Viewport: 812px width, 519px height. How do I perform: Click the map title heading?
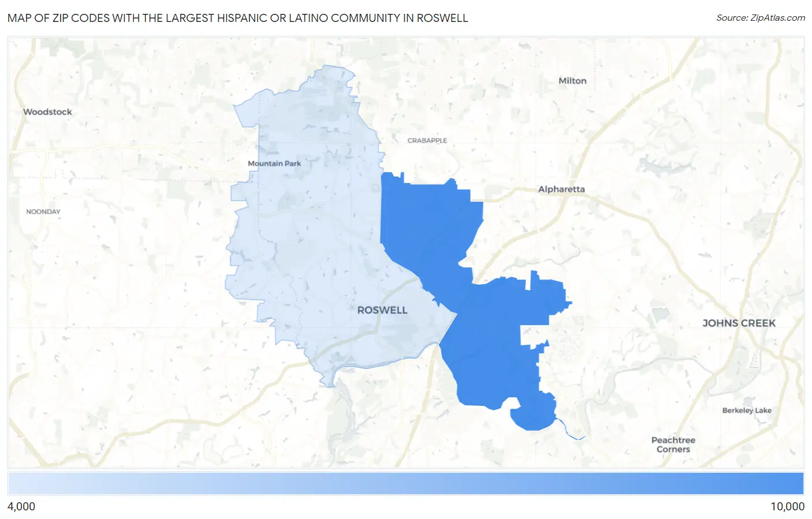click(x=237, y=18)
